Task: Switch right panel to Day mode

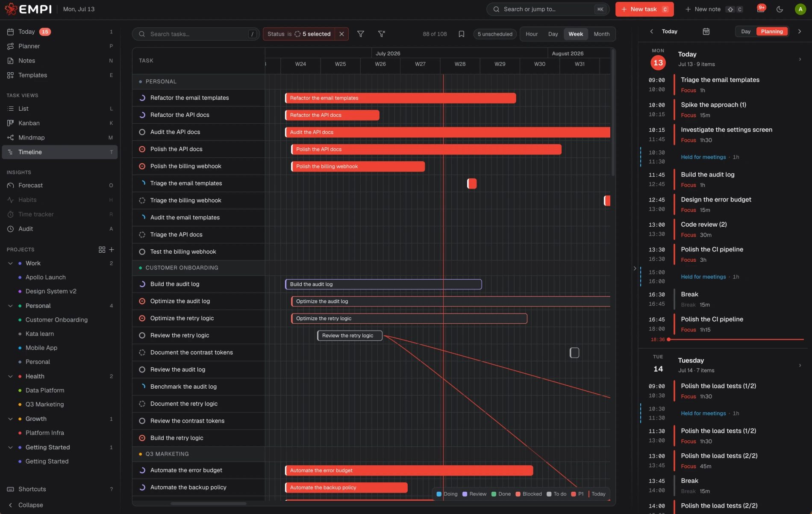Action: 745,31
